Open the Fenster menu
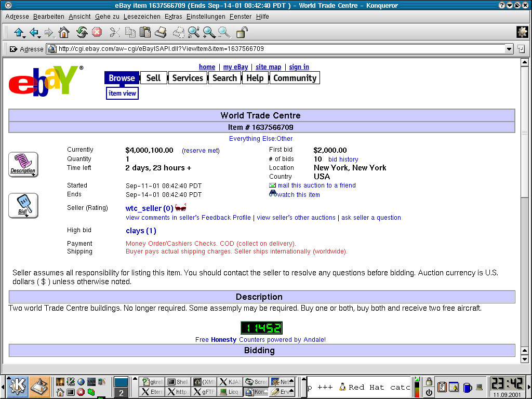 [x=241, y=17]
